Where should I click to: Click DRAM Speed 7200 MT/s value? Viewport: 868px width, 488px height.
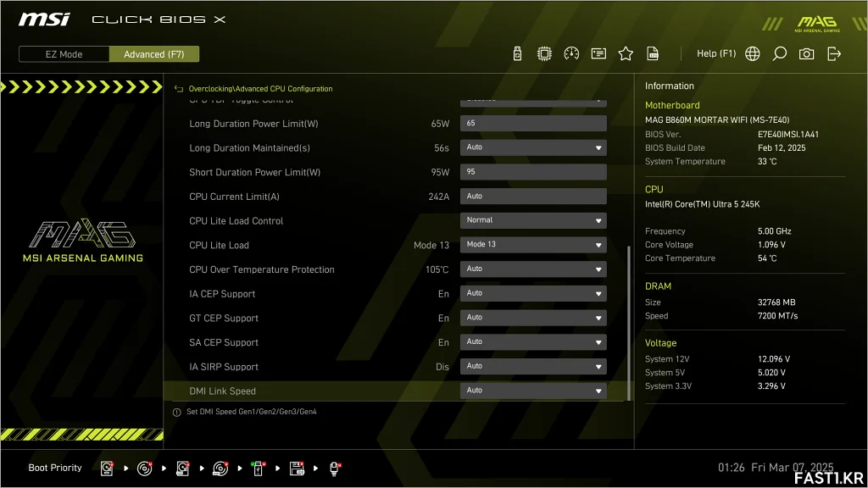[x=778, y=316]
